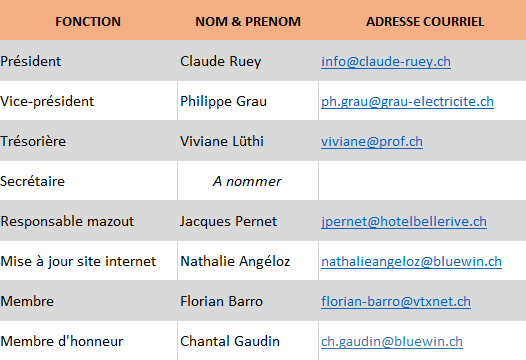The height and width of the screenshot is (360, 526).
Task: Open email link florian-barro@vtxnet.ch
Action: (396, 302)
